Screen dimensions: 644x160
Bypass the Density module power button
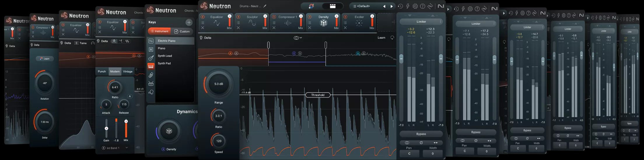(x=310, y=17)
